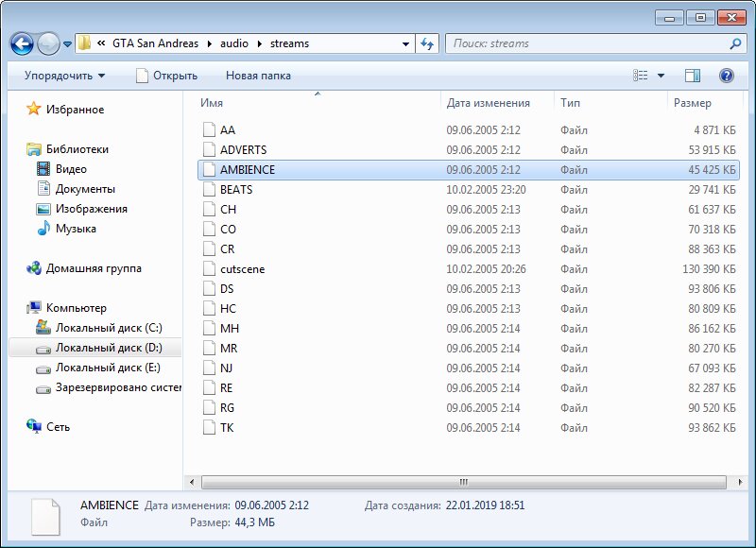Create folder with Новая папка

click(258, 76)
